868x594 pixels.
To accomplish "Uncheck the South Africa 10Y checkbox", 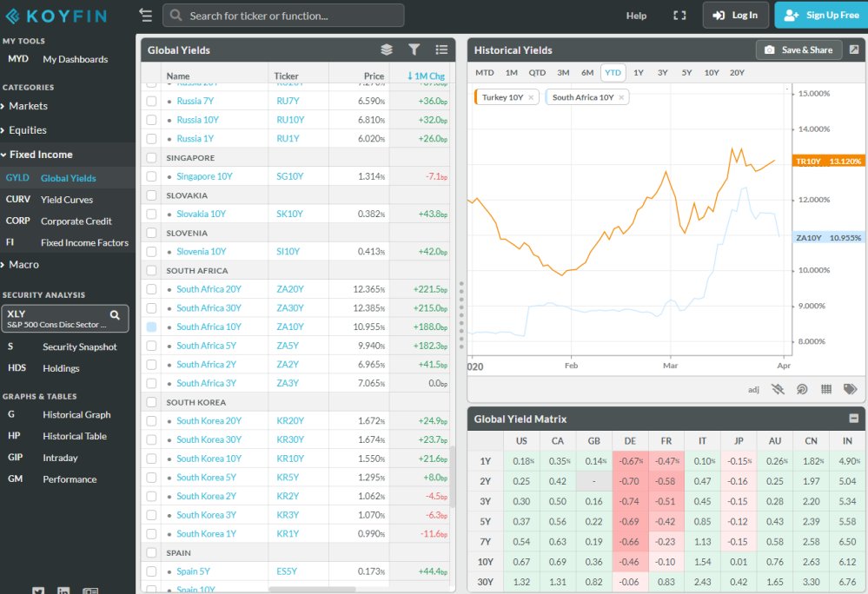I will coord(151,327).
